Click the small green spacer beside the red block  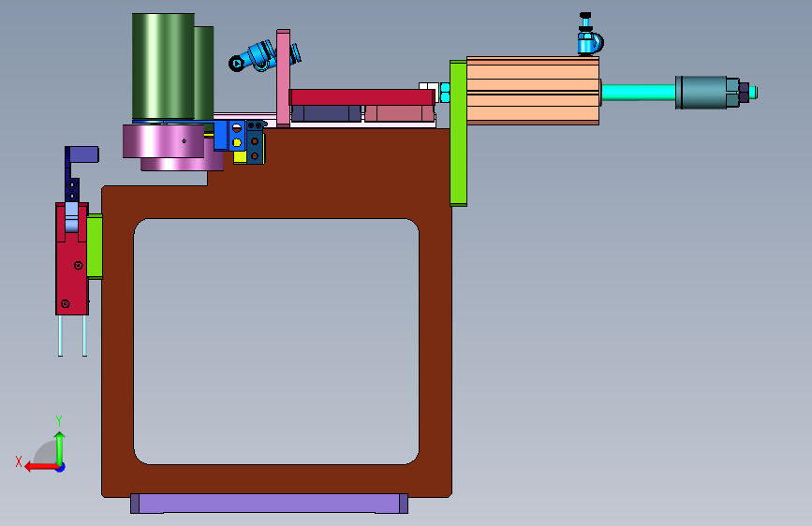coord(95,246)
